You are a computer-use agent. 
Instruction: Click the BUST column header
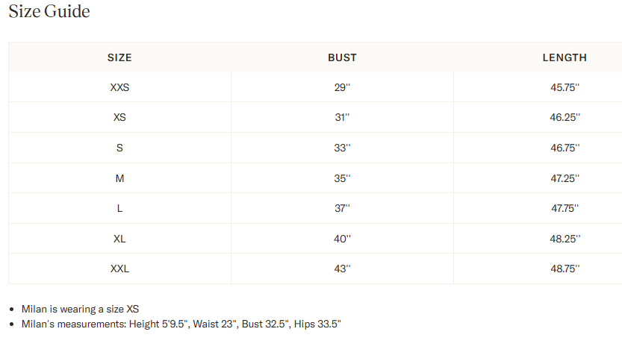342,57
